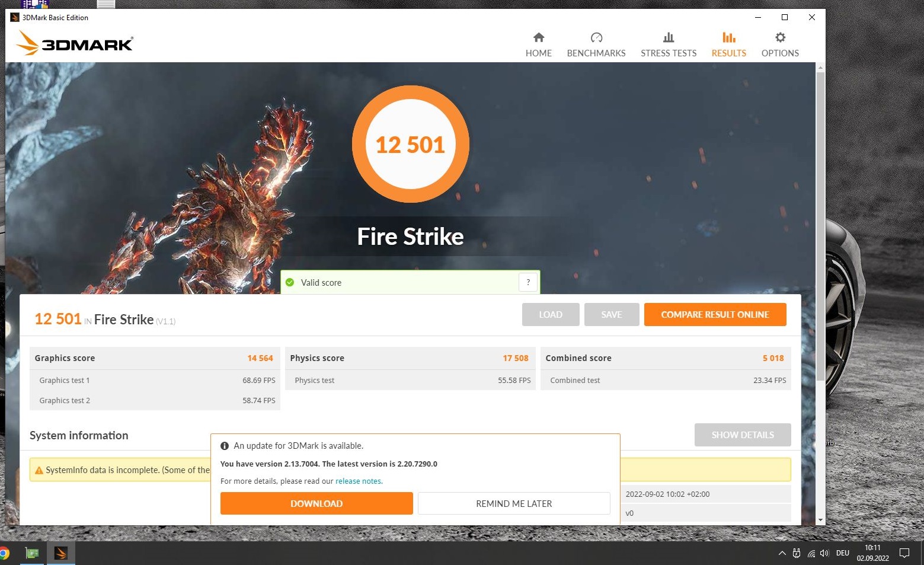Click the 3DMark logo
924x565 pixels.
[75, 43]
